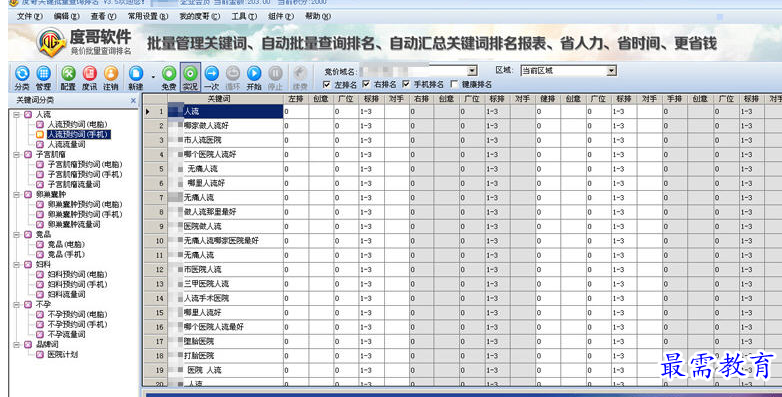Enable the 健康排名 checkbox

454,84
